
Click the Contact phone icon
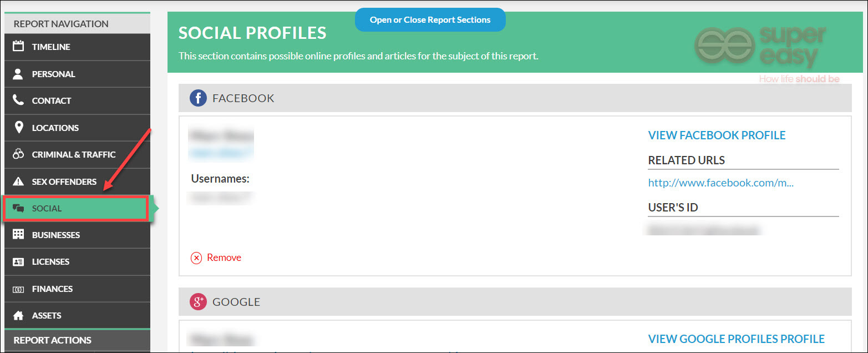(x=18, y=100)
